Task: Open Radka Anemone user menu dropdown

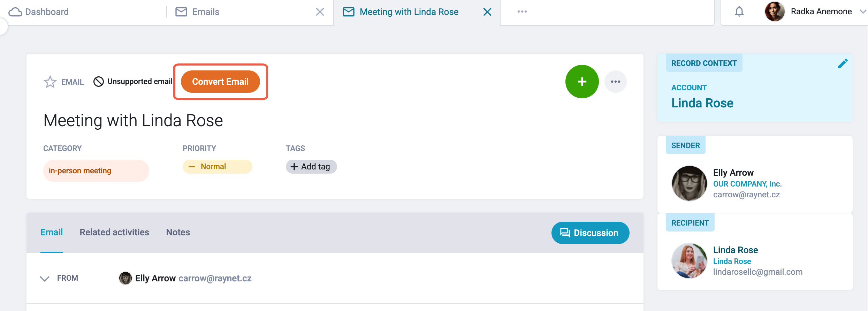Action: click(862, 12)
